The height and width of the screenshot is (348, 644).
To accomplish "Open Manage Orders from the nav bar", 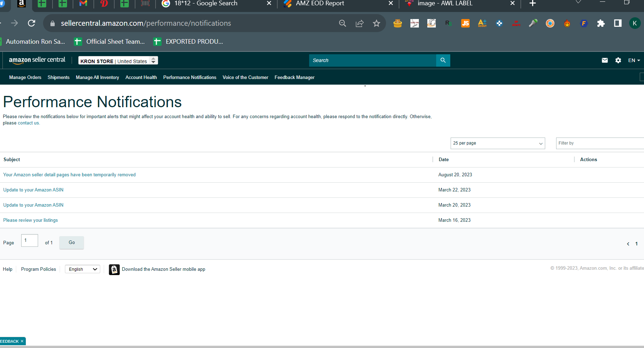I will coord(25,78).
